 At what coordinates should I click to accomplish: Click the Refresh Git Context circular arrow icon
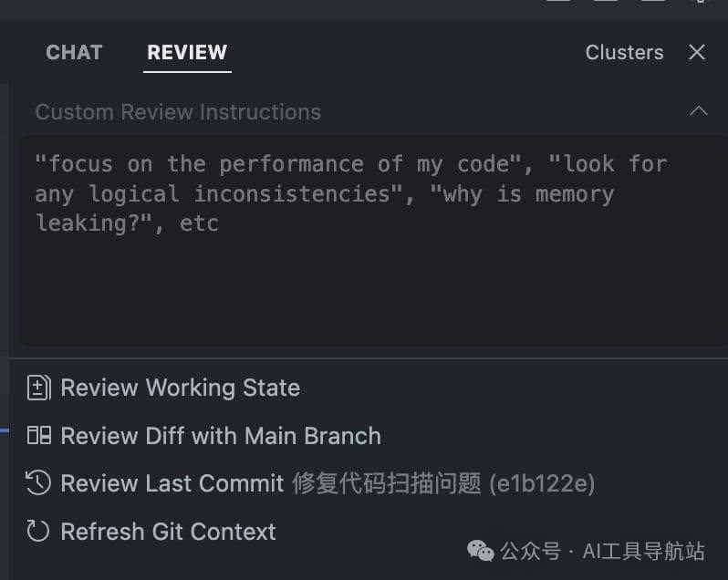coord(38,531)
